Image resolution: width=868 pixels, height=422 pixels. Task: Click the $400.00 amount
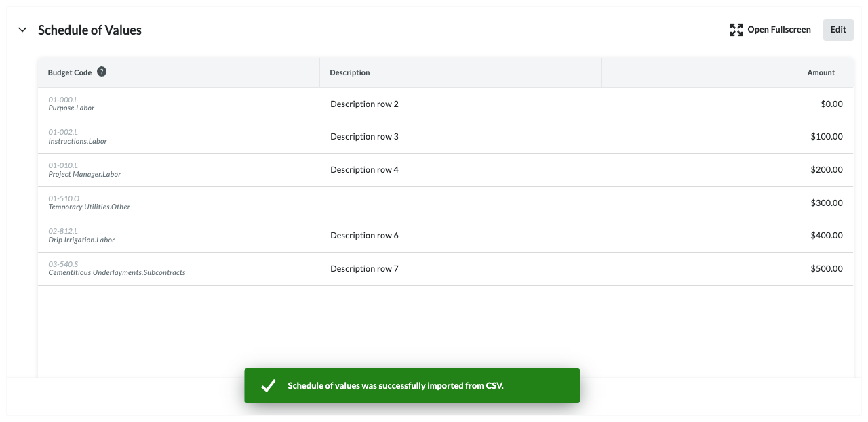tap(827, 236)
